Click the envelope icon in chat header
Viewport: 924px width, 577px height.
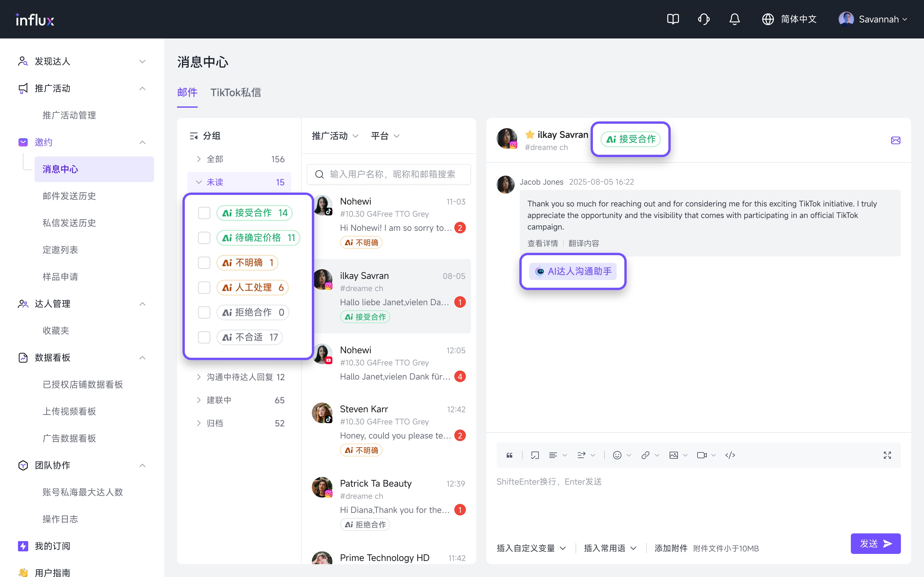[895, 140]
